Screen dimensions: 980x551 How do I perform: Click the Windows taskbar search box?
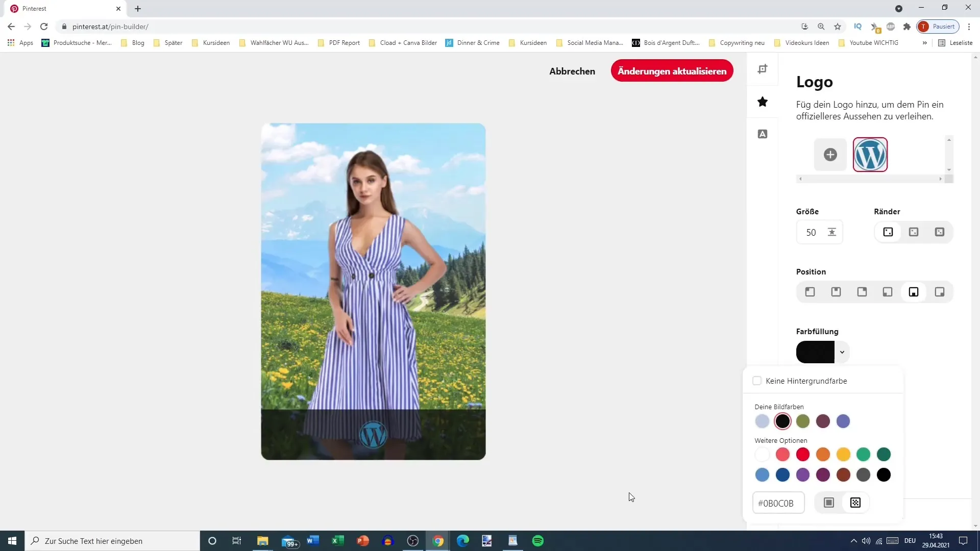point(112,541)
